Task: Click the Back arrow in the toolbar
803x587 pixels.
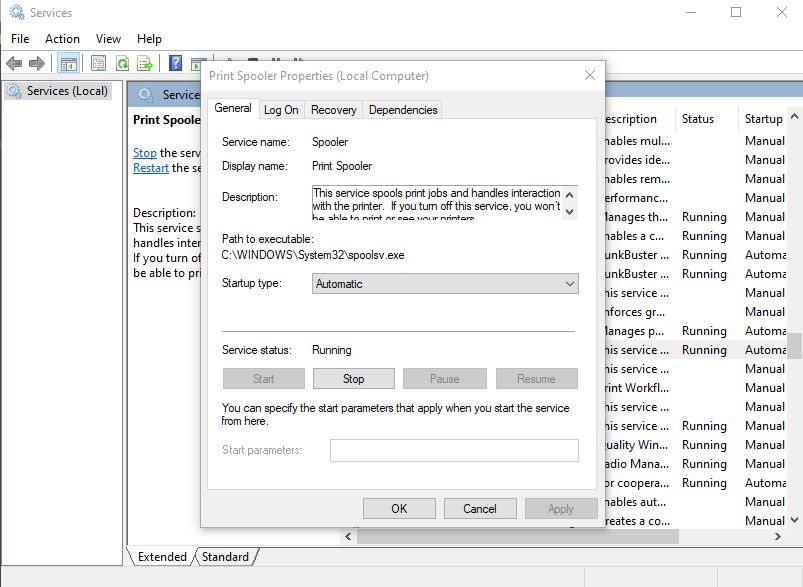Action: point(14,64)
